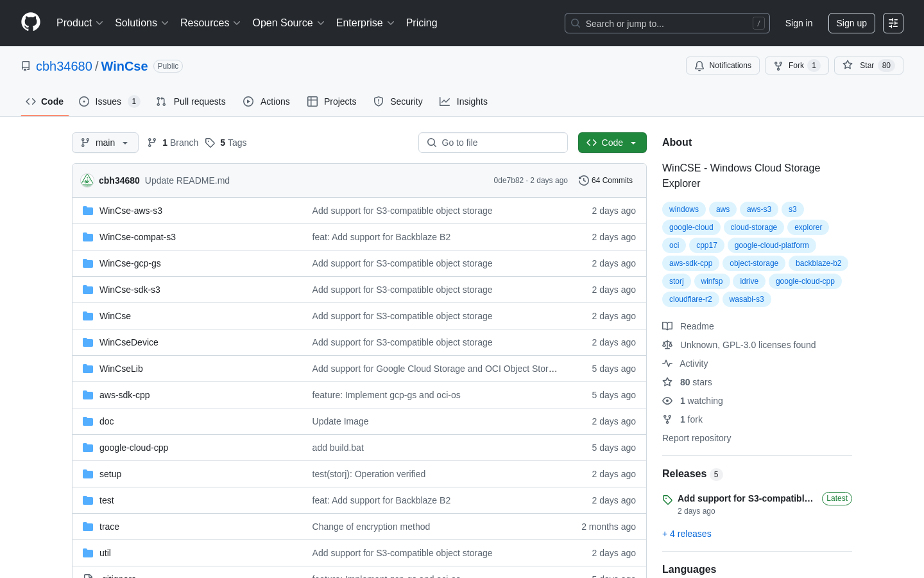
Task: Click the Go to file search field
Action: coord(493,143)
